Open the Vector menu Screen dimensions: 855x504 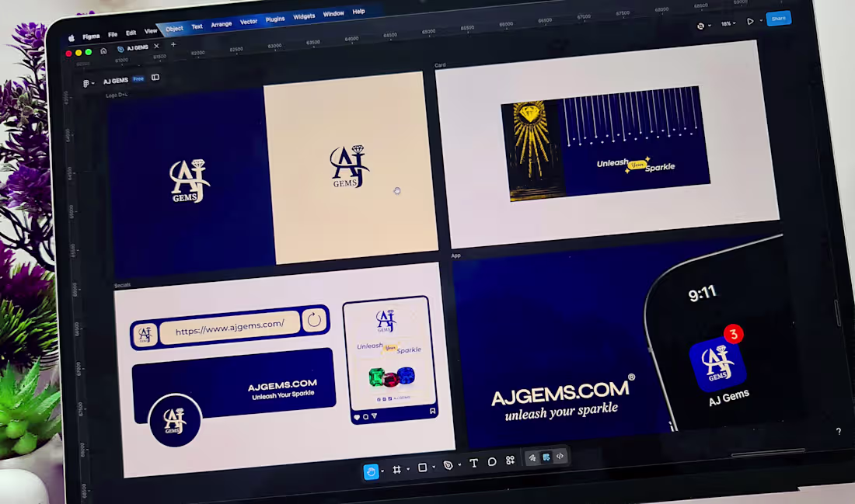[x=249, y=21]
